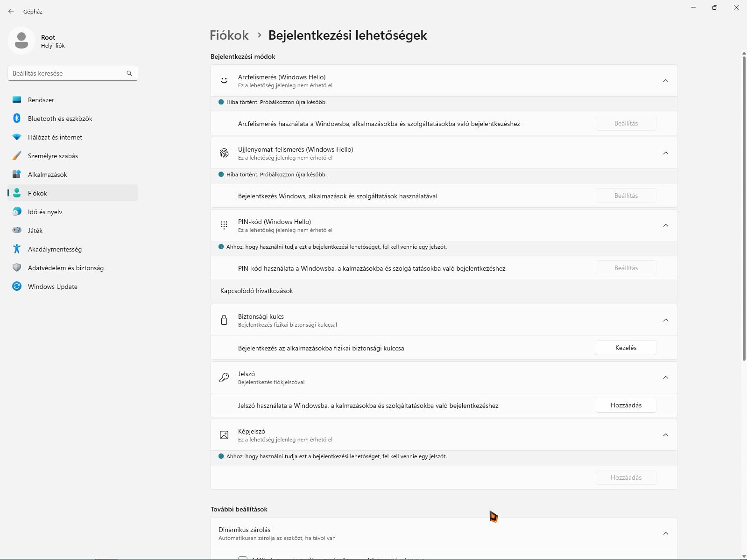Click Beállítás button for fingerprint sign-in

coord(626,196)
